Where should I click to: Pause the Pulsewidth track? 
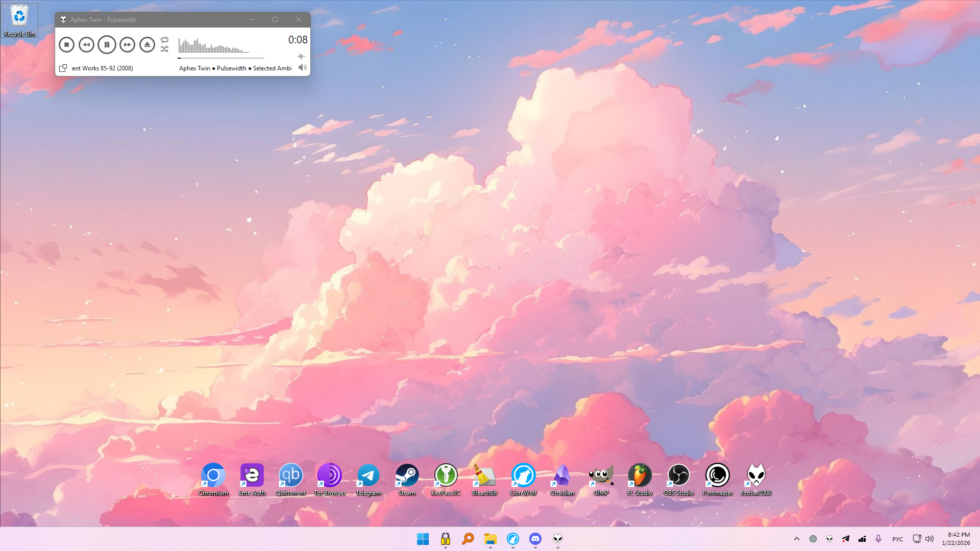[x=107, y=45]
